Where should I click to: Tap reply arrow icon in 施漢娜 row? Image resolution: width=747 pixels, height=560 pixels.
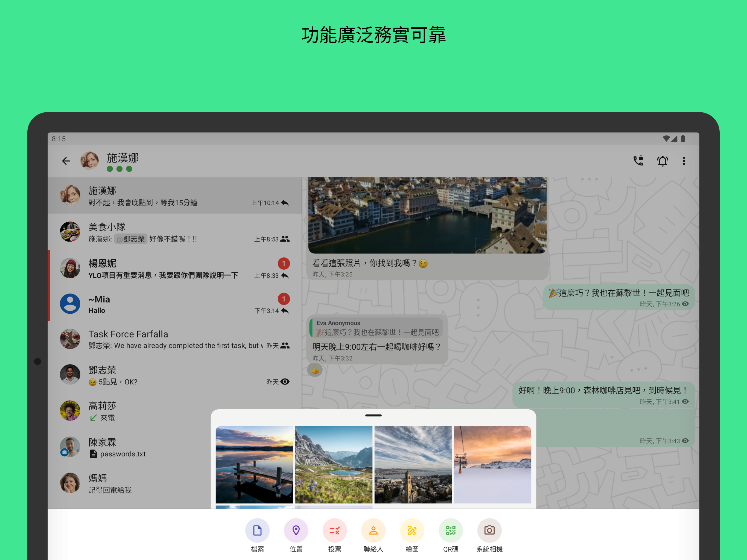285,203
